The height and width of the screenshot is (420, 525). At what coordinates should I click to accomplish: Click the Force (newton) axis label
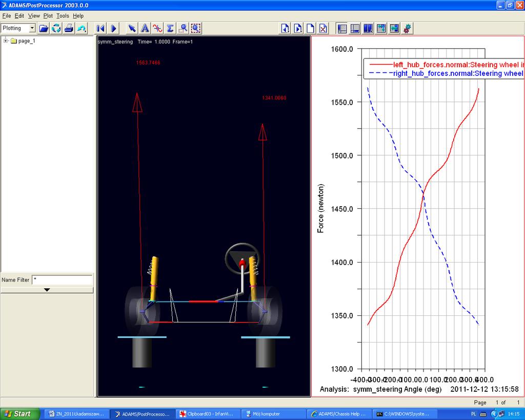click(x=321, y=208)
